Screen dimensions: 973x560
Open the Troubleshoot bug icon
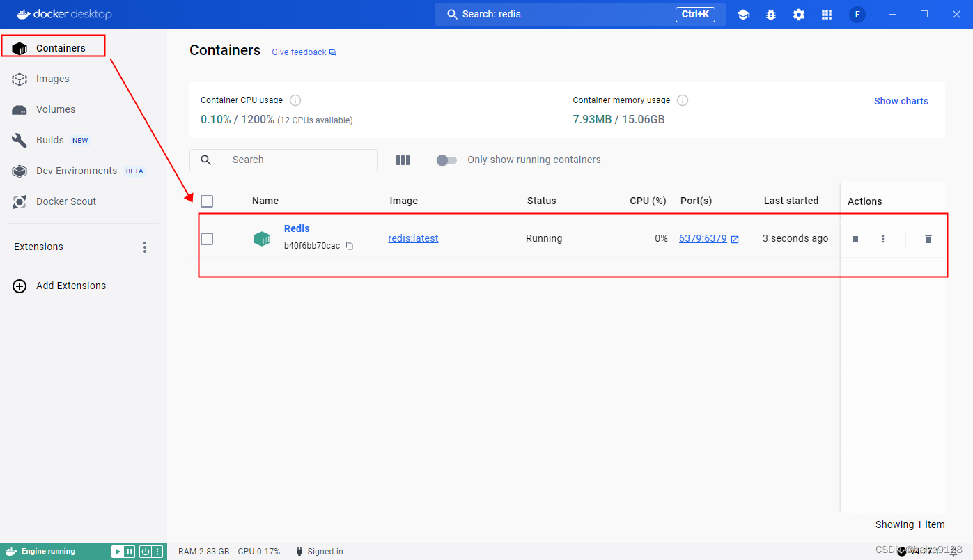(771, 15)
